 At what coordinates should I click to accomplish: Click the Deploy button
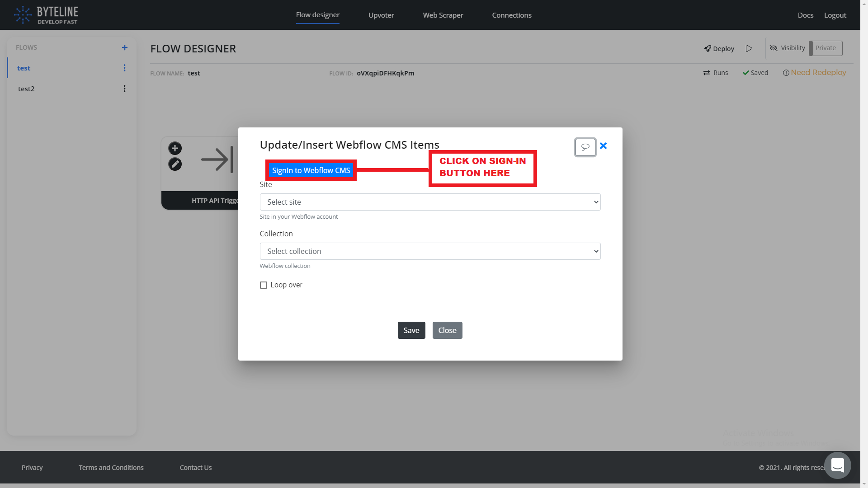(x=719, y=48)
